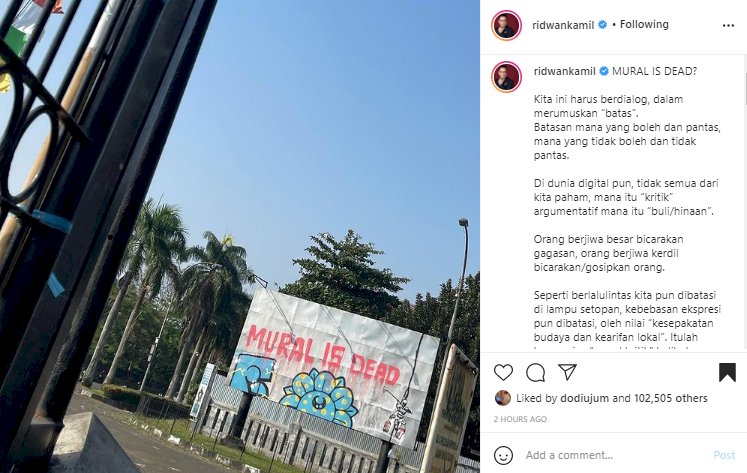The height and width of the screenshot is (473, 747).
Task: Toggle the Following status button
Action: coord(644,24)
